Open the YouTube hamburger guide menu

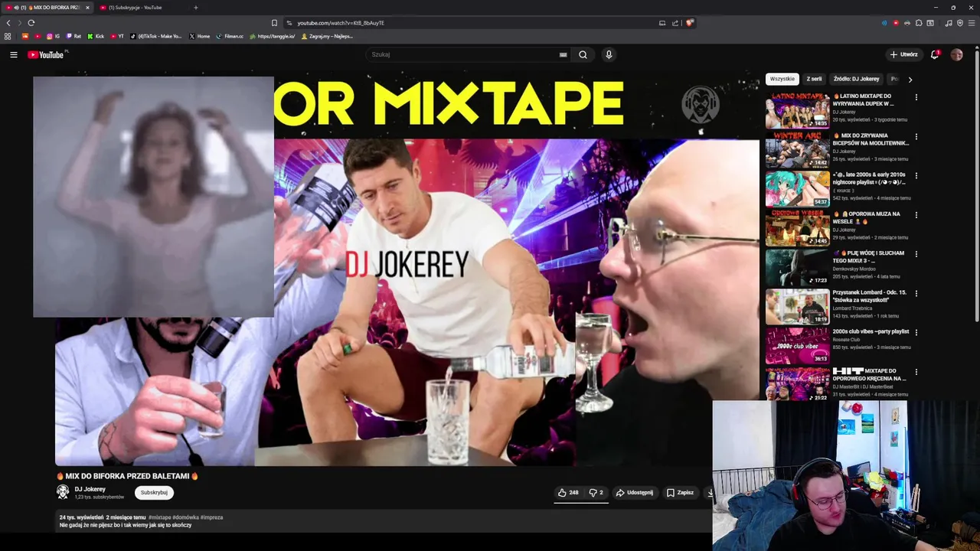click(x=13, y=54)
